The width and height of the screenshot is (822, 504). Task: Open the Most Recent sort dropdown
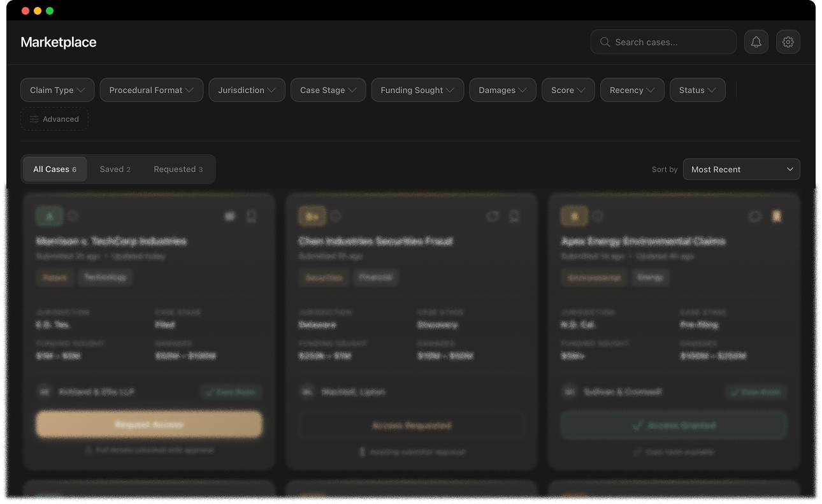point(741,169)
